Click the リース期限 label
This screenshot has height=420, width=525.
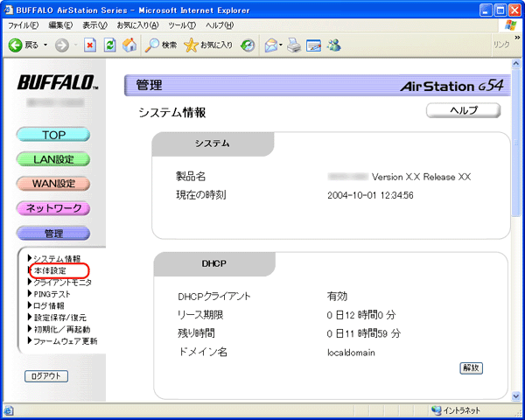point(200,315)
